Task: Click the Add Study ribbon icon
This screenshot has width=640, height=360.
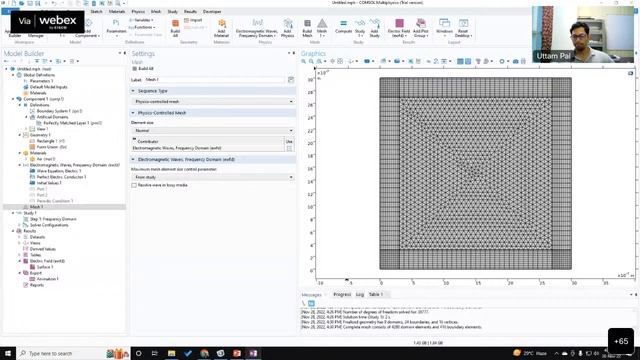Action: tap(374, 28)
